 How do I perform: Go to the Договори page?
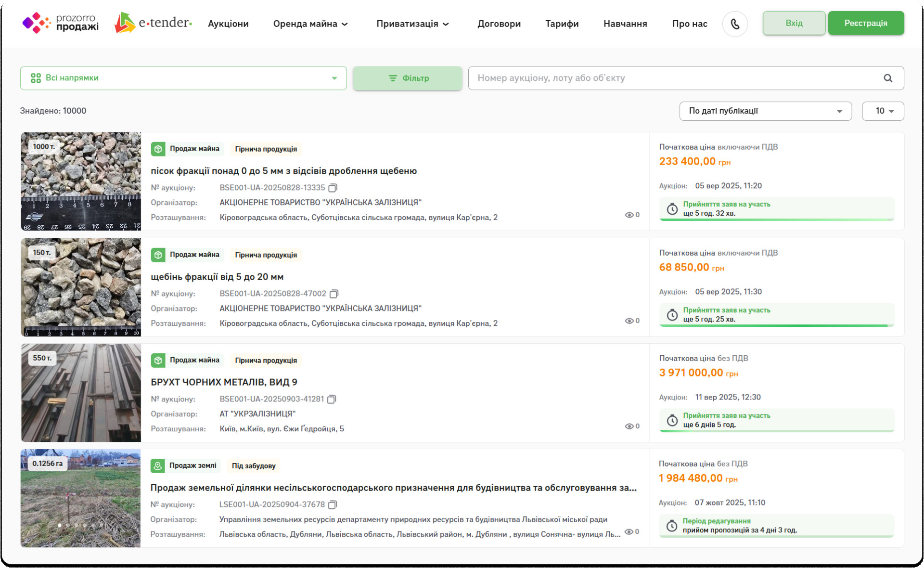499,24
